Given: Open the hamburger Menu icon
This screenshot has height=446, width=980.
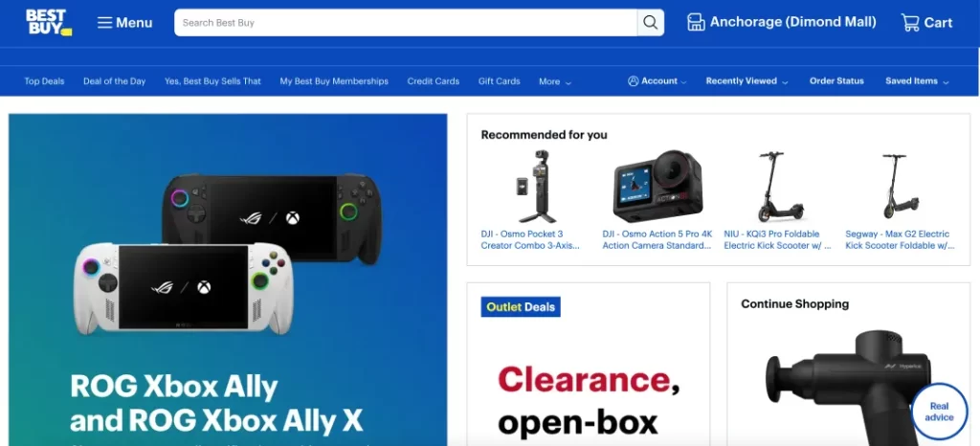Looking at the screenshot, I should click(104, 23).
